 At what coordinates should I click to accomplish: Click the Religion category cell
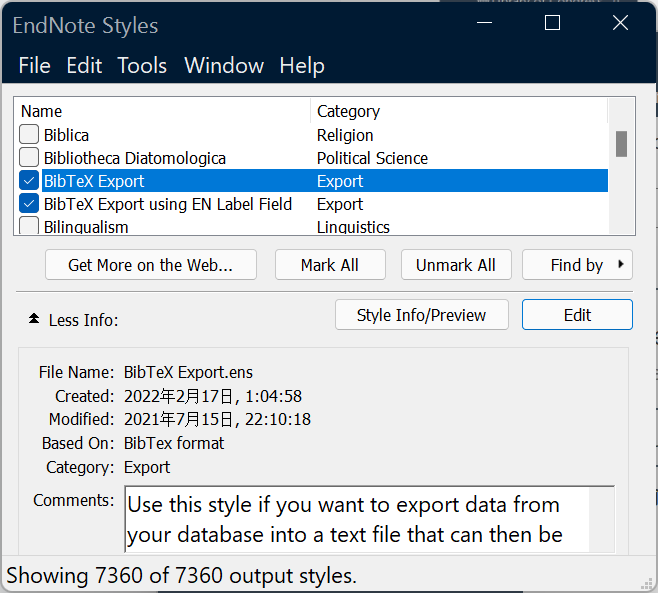345,135
